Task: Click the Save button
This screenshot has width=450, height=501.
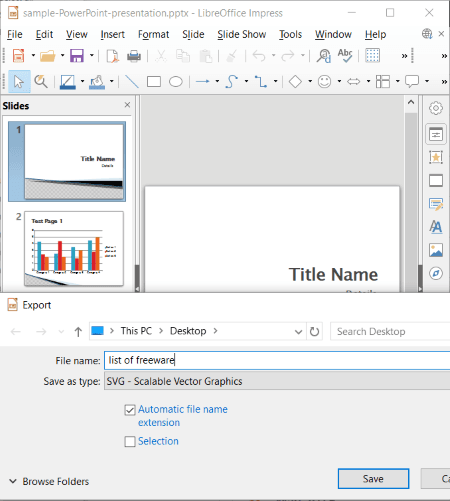Action: 373,479
